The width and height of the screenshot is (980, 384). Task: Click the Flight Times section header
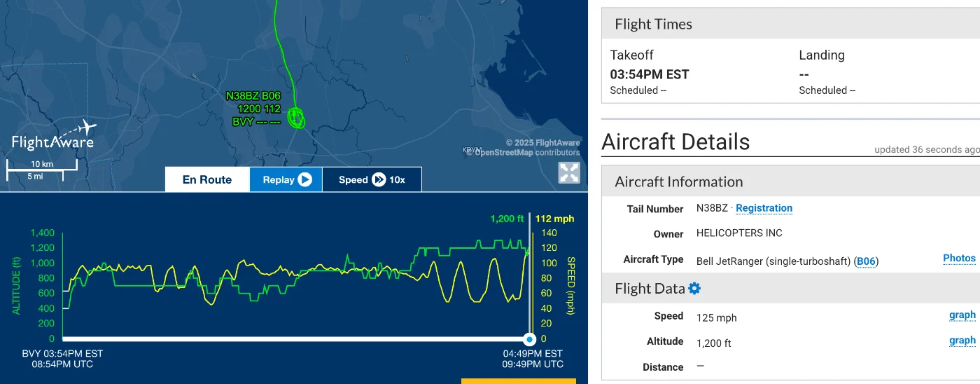(653, 24)
